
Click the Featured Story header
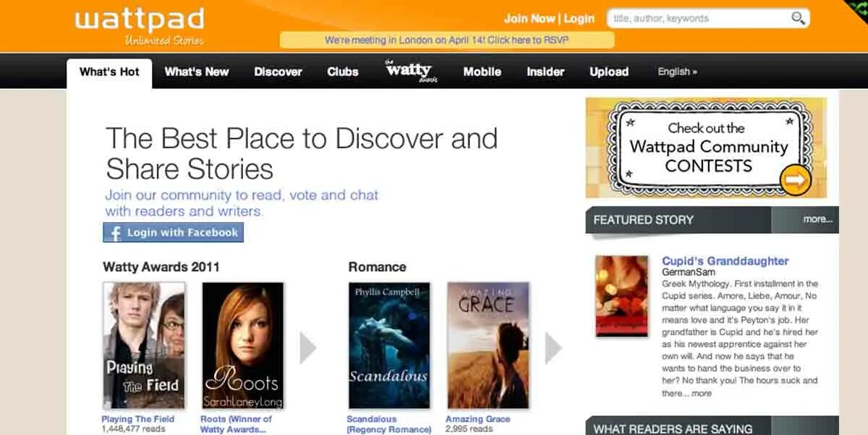[x=643, y=219]
